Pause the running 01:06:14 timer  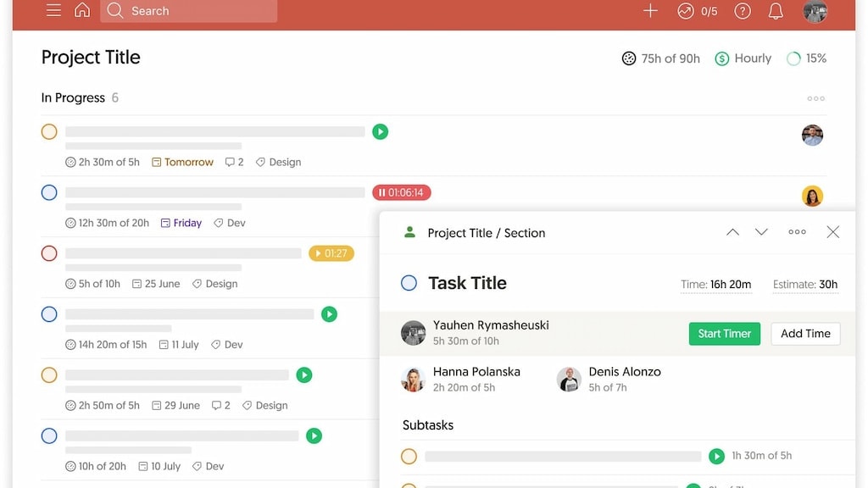[x=402, y=192]
